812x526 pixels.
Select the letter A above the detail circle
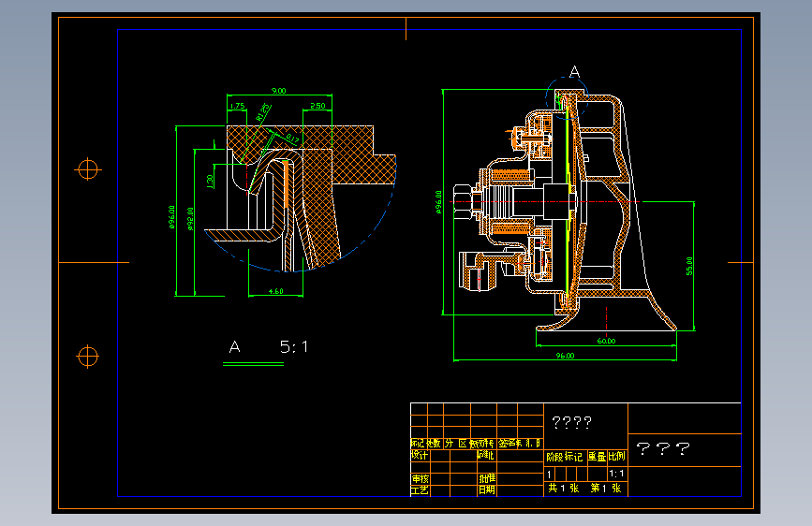574,72
